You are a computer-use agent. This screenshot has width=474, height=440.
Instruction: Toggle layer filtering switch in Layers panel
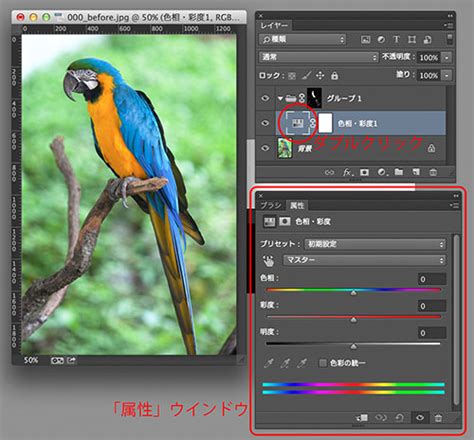[x=449, y=39]
